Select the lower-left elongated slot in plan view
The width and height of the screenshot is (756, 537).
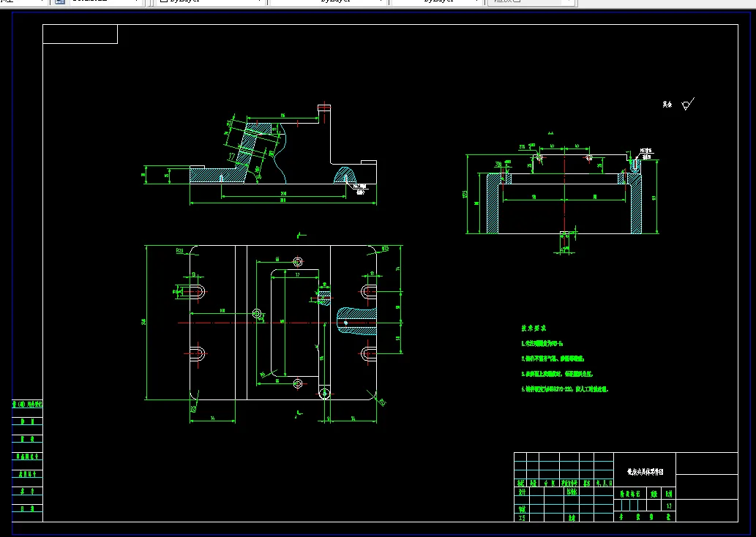(x=197, y=353)
